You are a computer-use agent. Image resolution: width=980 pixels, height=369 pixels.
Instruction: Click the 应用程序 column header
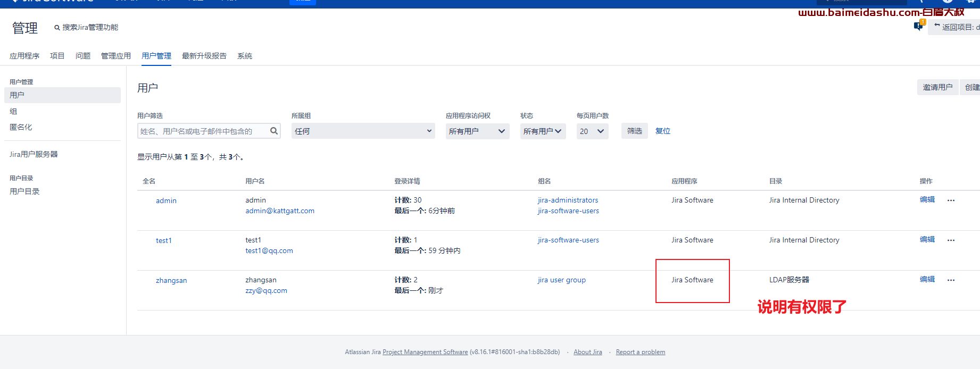684,181
